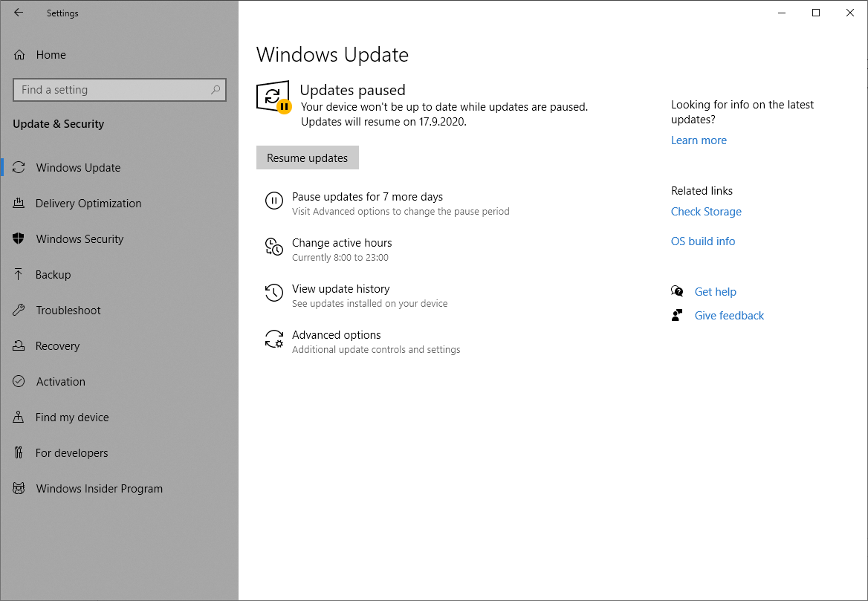Click the 'Related links' label
868x601 pixels.
coord(702,190)
